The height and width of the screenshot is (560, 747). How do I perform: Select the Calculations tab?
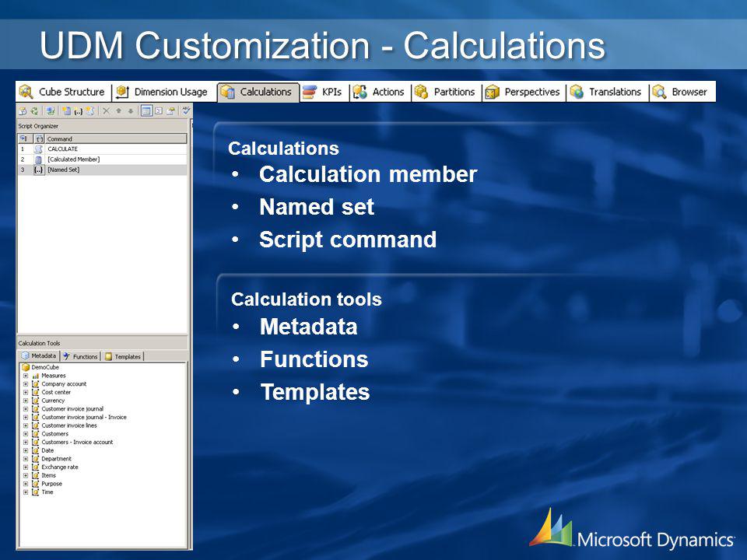click(258, 92)
